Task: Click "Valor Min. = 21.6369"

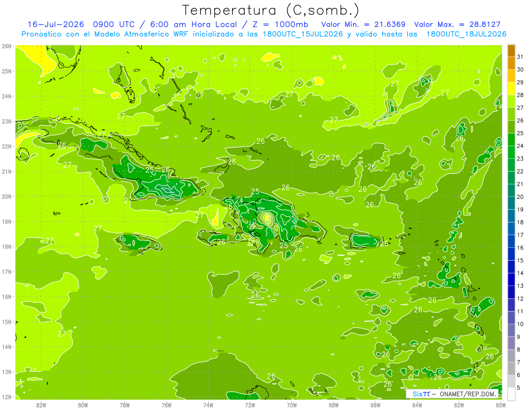Action: 363,24
